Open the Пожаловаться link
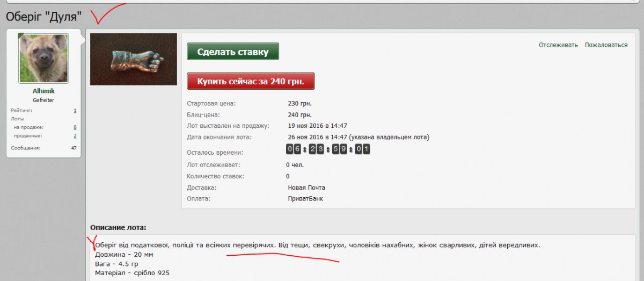 pos(606,45)
